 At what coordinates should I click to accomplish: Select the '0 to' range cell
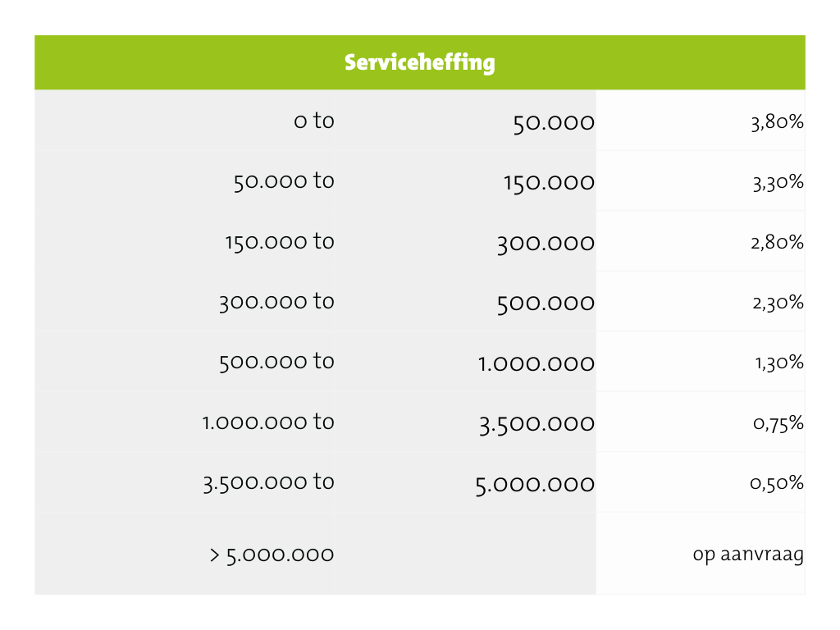tap(314, 121)
